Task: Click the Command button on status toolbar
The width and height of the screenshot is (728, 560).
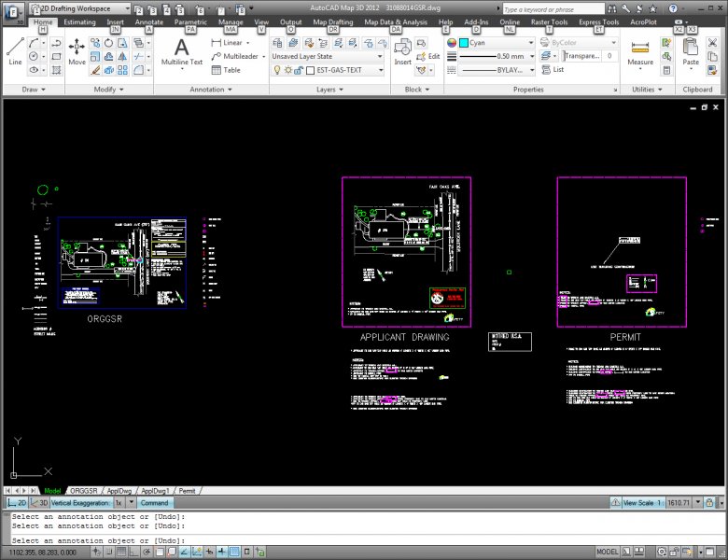Action: [155, 502]
